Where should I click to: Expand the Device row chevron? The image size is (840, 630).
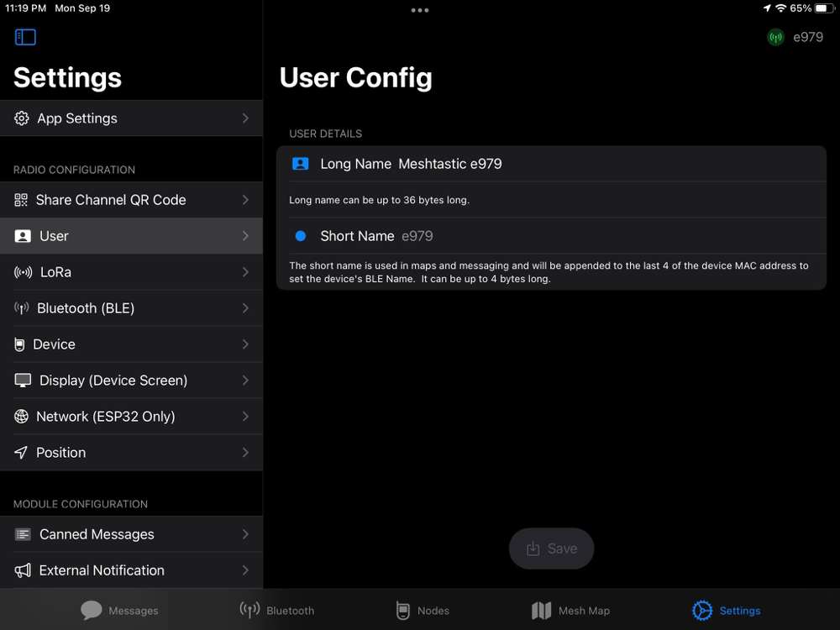coord(245,344)
